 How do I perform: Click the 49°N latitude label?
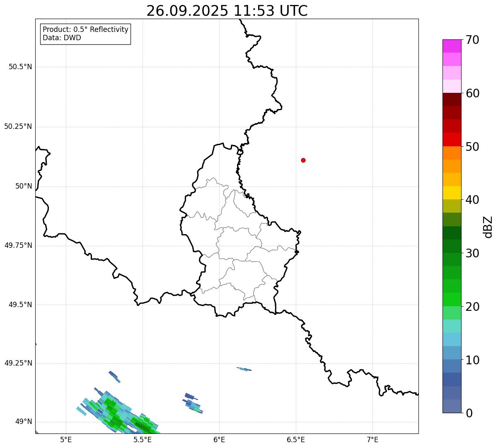(24, 422)
